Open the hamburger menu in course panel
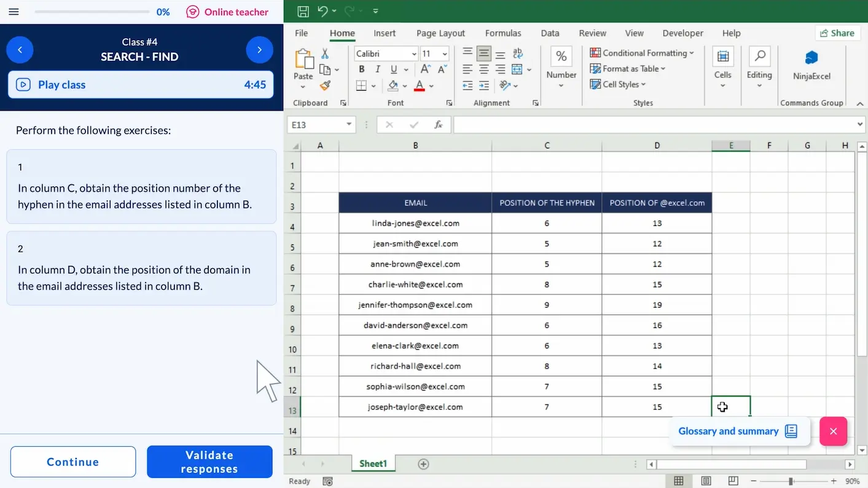Image resolution: width=868 pixels, height=488 pixels. 14,12
